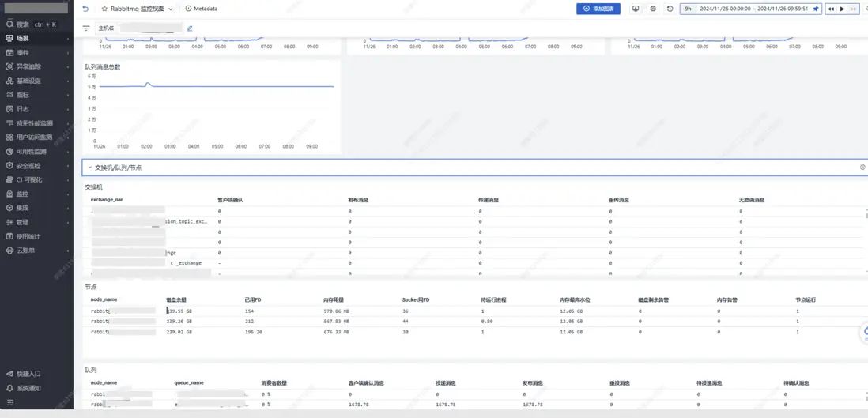
Task: Click the CI 可视化 sidebar icon
Action: 9,179
